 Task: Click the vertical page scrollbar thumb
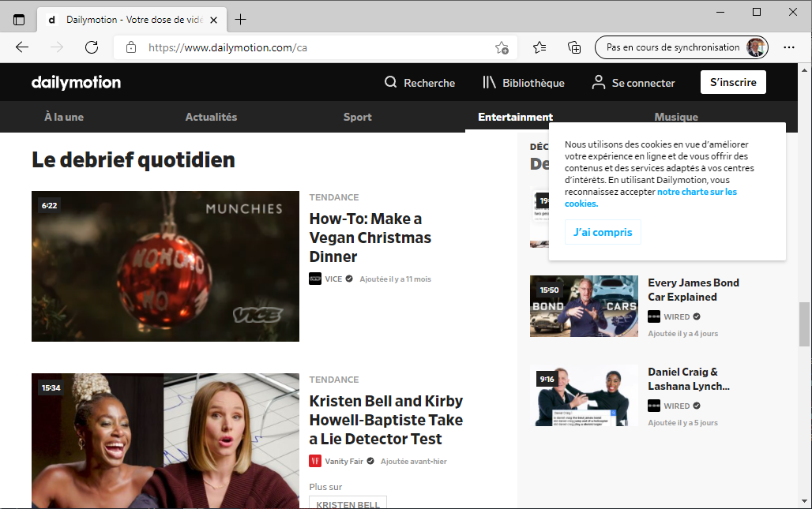coord(804,324)
